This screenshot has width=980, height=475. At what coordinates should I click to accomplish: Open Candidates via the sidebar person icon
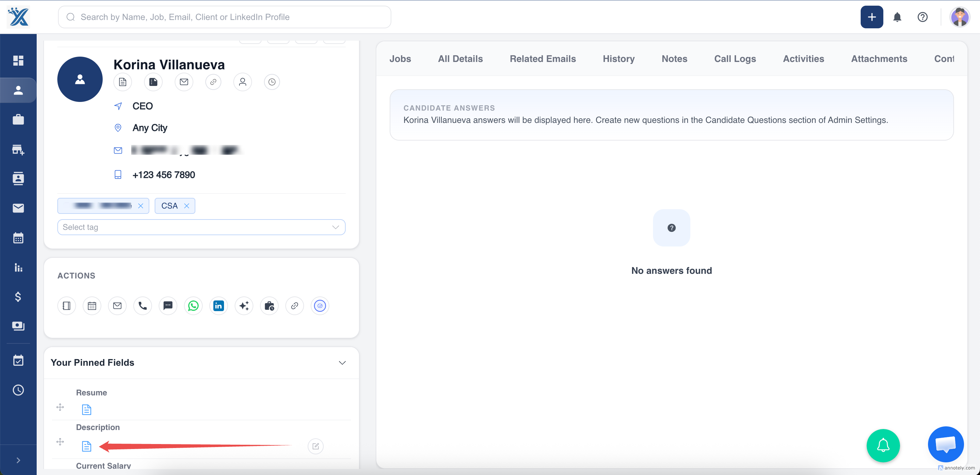pos(18,90)
